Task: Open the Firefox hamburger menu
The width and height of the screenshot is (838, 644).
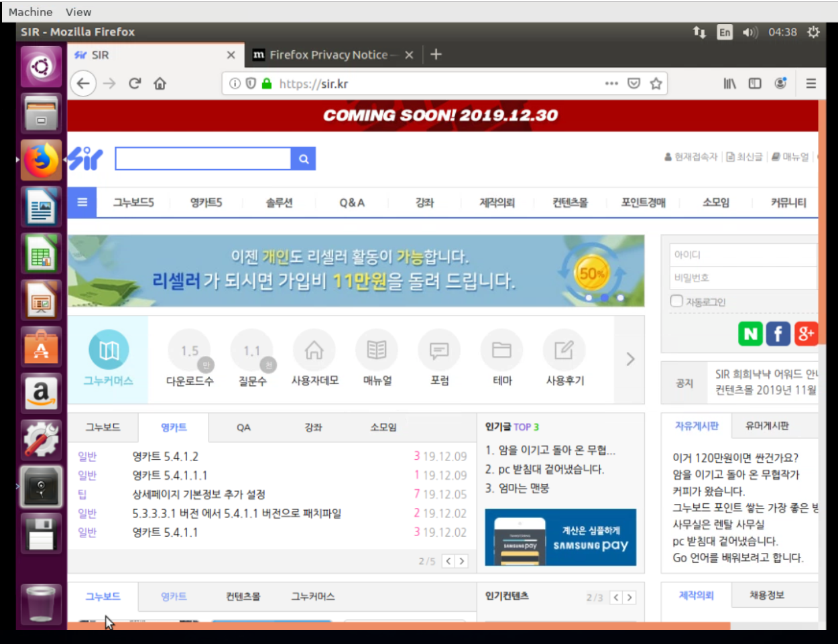Action: (x=811, y=83)
